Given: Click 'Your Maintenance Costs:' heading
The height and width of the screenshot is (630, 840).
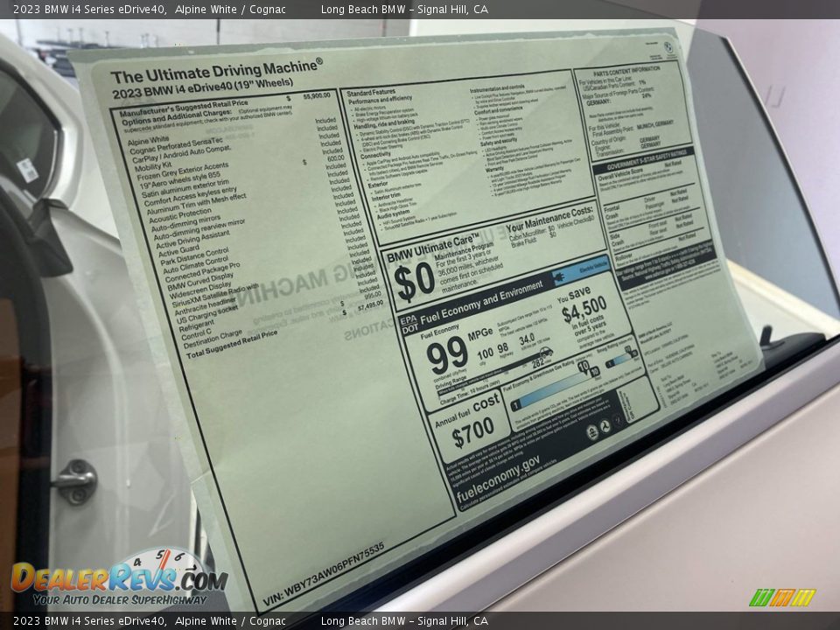Looking at the screenshot, I should pos(549,220).
